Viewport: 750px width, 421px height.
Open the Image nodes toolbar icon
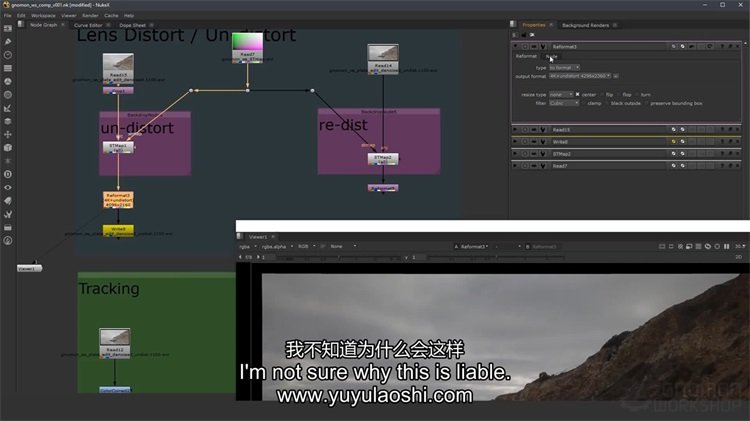pyautogui.click(x=8, y=29)
